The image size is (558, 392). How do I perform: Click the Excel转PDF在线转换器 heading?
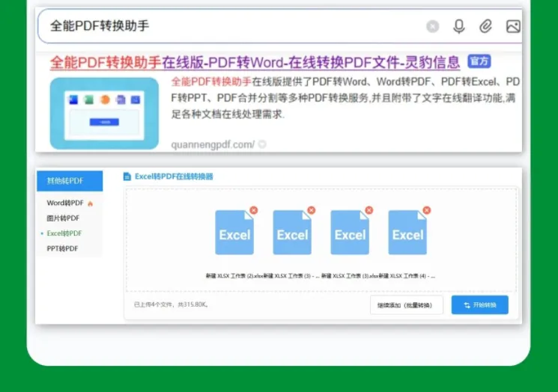point(174,177)
